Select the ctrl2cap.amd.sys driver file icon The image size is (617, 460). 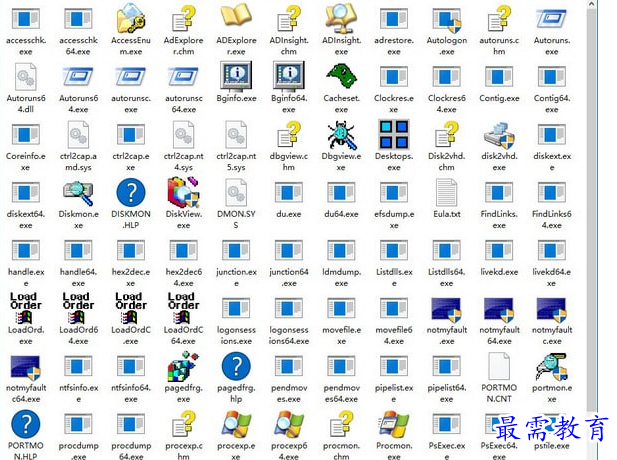point(78,135)
